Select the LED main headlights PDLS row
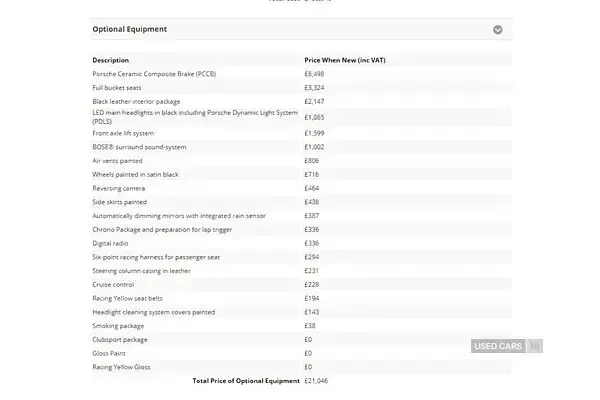 (300, 117)
